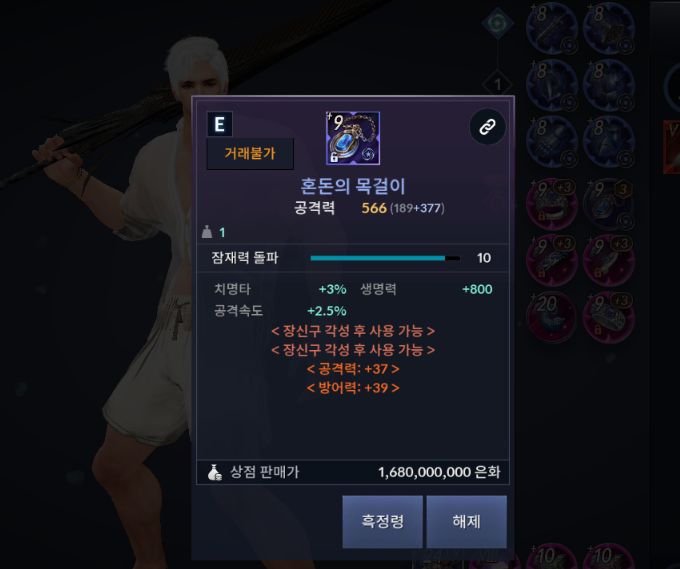Click the green diamond preset icon at top
This screenshot has width=680, height=569.
point(498,23)
